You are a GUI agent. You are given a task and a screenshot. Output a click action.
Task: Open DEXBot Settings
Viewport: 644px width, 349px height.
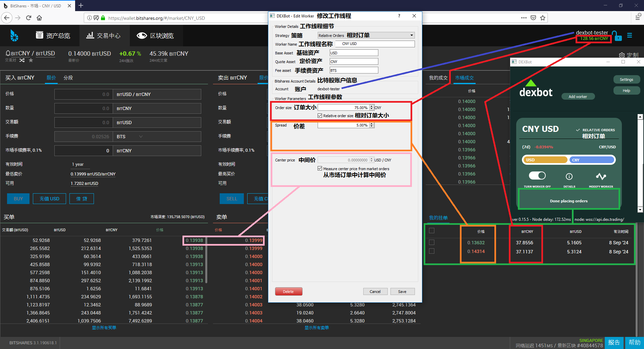click(627, 80)
